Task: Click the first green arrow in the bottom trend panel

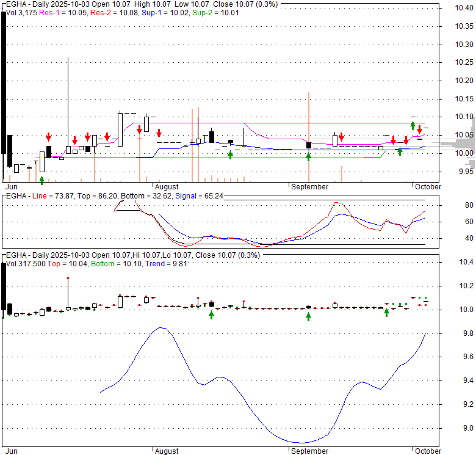Action: [x=211, y=315]
